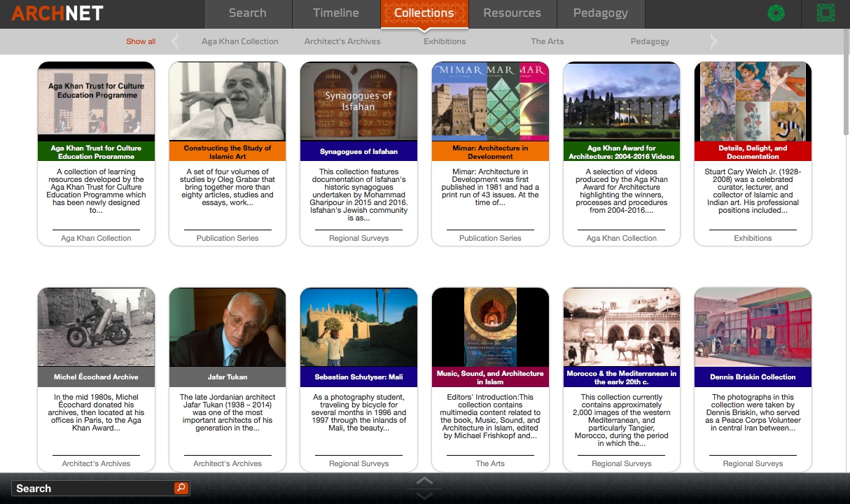Click the right arrow in the filter bar

pyautogui.click(x=713, y=41)
